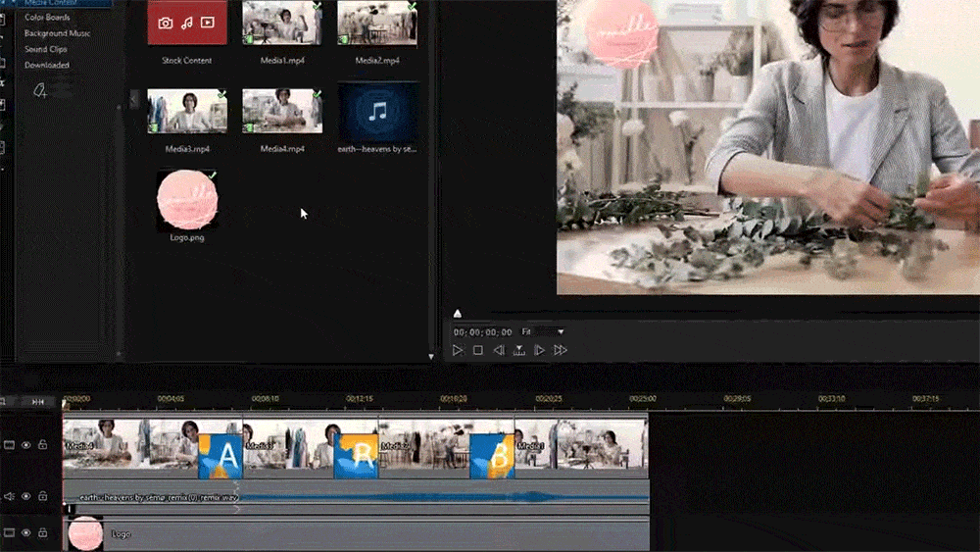The height and width of the screenshot is (552, 980).
Task: Open the Color Boards category
Action: pos(47,18)
